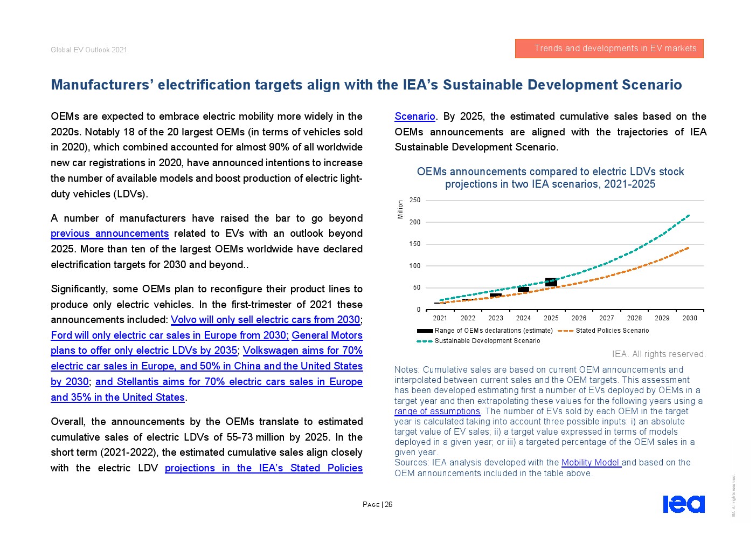Click the "Trends and developments in EV markets" banner

pyautogui.click(x=609, y=49)
